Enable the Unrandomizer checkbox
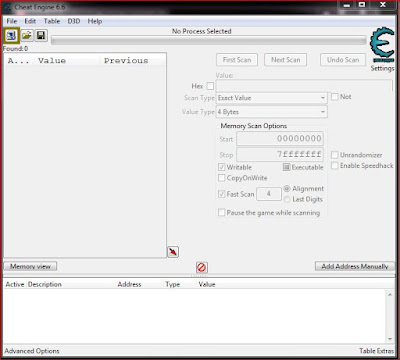This screenshot has height=360, width=400. 335,155
